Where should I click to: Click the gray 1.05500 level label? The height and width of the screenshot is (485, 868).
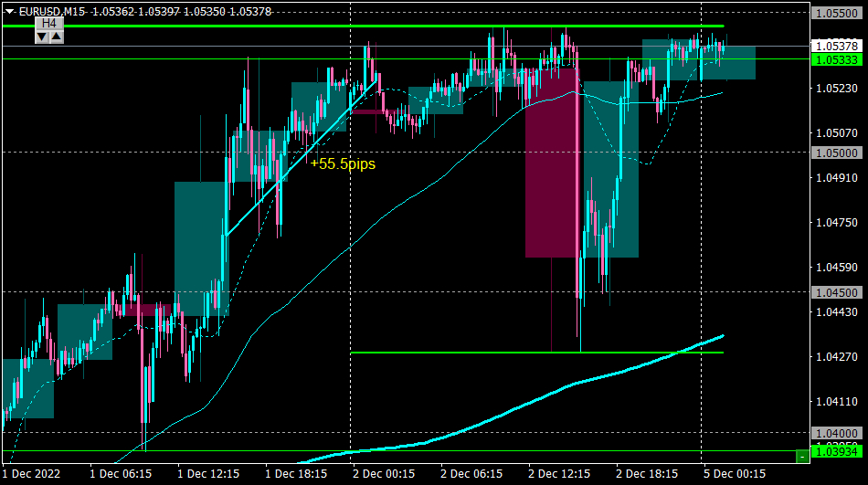coord(836,14)
